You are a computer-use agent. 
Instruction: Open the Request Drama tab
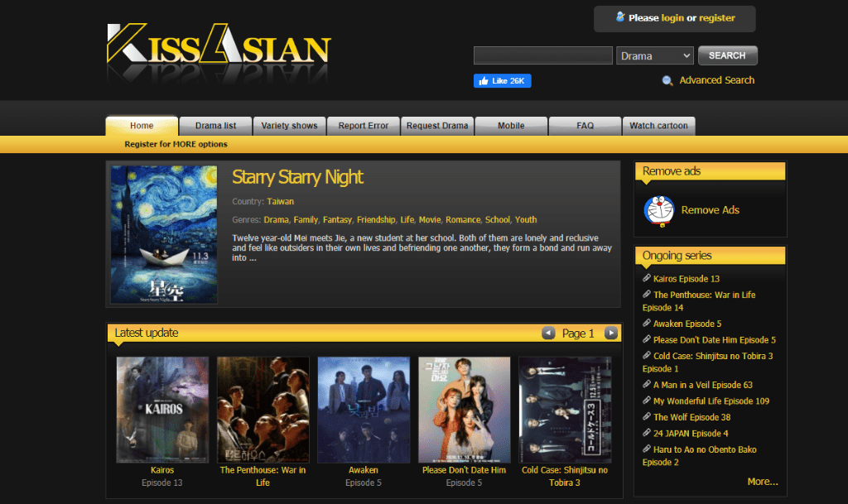pos(437,126)
